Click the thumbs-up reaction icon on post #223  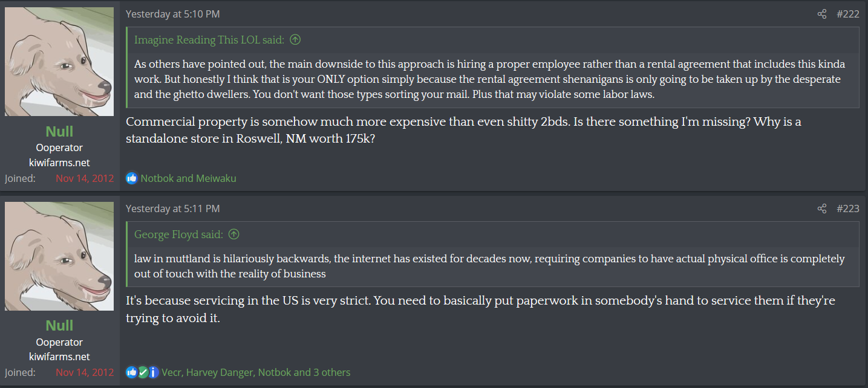[131, 372]
